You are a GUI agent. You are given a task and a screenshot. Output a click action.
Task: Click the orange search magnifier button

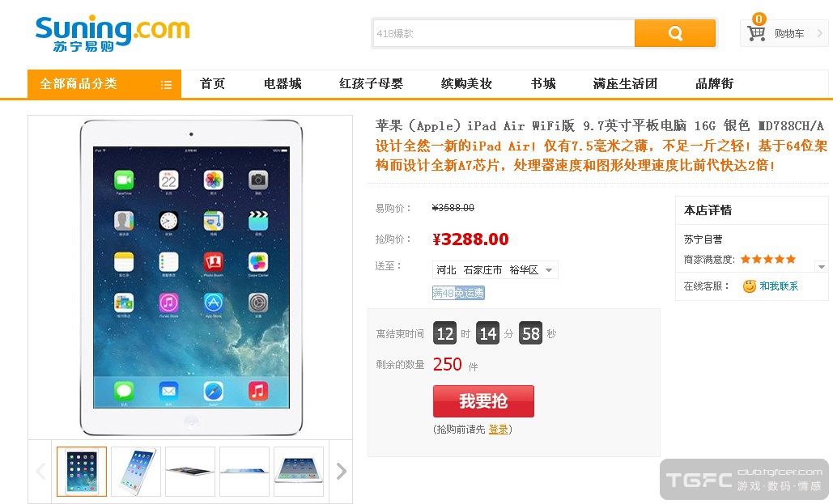click(674, 33)
